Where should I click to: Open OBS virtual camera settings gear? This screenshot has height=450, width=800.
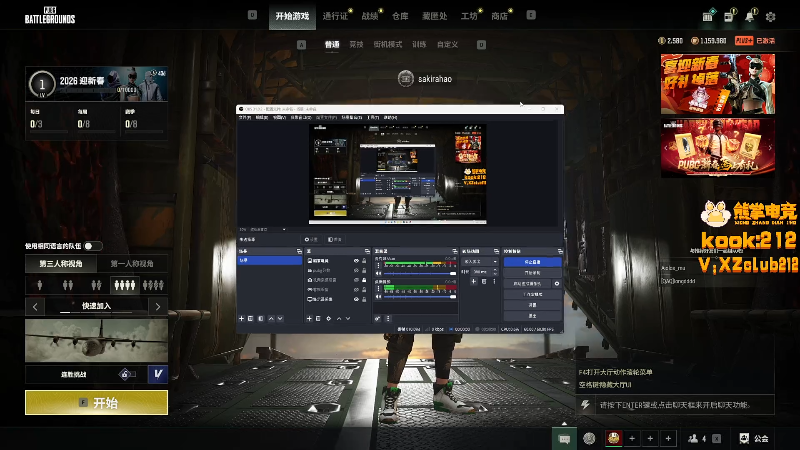click(x=557, y=283)
